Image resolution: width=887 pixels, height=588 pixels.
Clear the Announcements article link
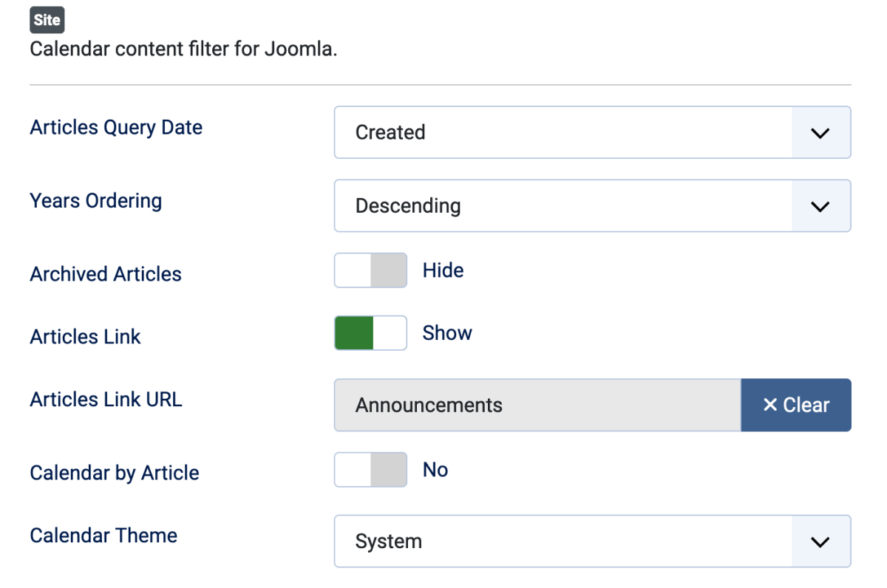point(796,405)
